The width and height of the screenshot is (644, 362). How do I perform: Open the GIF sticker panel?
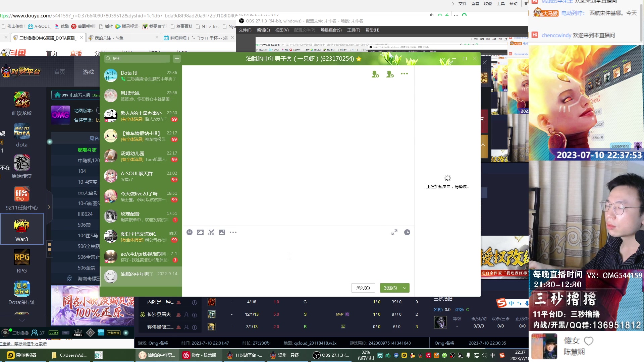coord(200,232)
